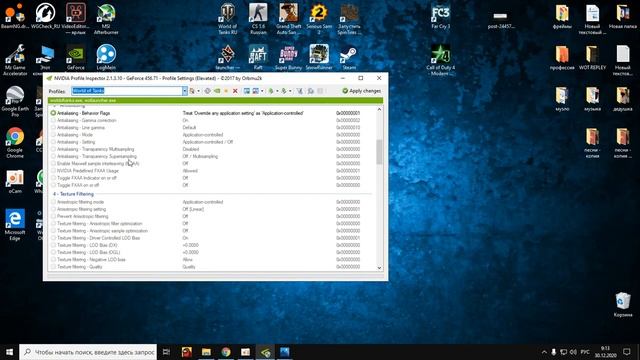
Task: Open the Windows Start menu
Action: click(x=9, y=352)
